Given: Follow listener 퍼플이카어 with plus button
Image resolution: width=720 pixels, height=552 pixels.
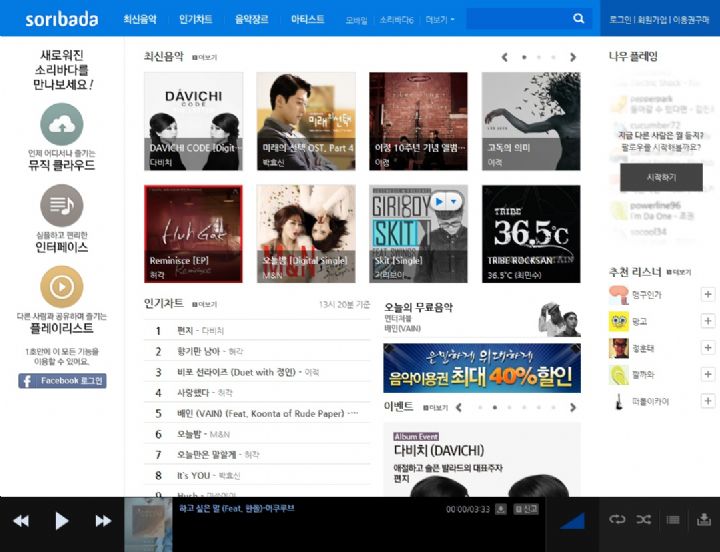Looking at the screenshot, I should pyautogui.click(x=708, y=401).
